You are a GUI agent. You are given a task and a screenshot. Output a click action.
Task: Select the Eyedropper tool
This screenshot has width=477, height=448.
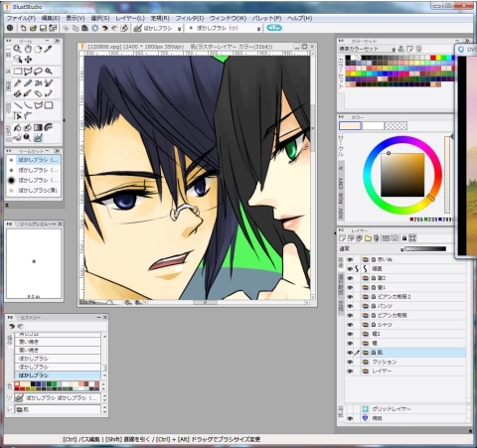coord(49,49)
